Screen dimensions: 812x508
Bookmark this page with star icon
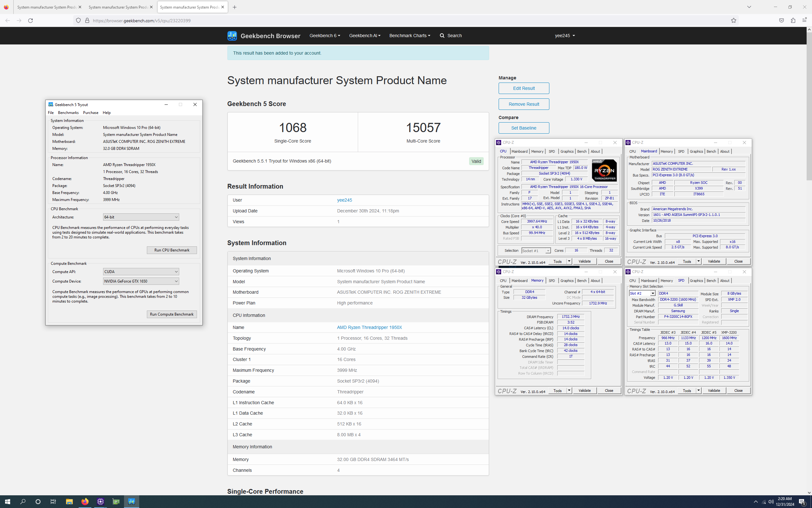click(733, 21)
